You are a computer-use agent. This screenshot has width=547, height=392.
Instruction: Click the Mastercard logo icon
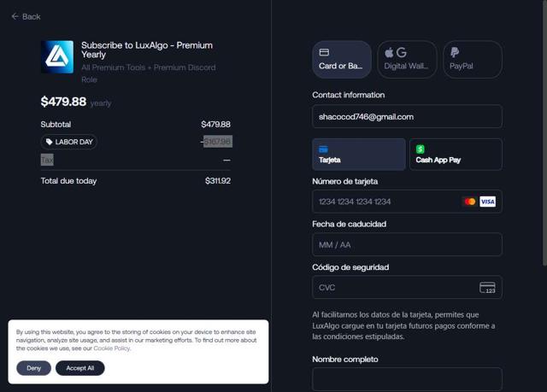pos(470,202)
